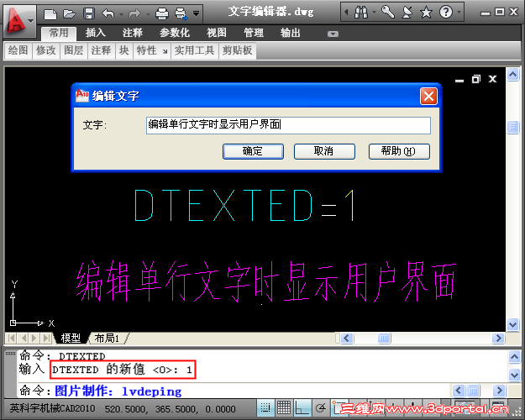This screenshot has width=525, height=420.
Task: Switch to the 插入 ribbon tab
Action: [x=96, y=33]
